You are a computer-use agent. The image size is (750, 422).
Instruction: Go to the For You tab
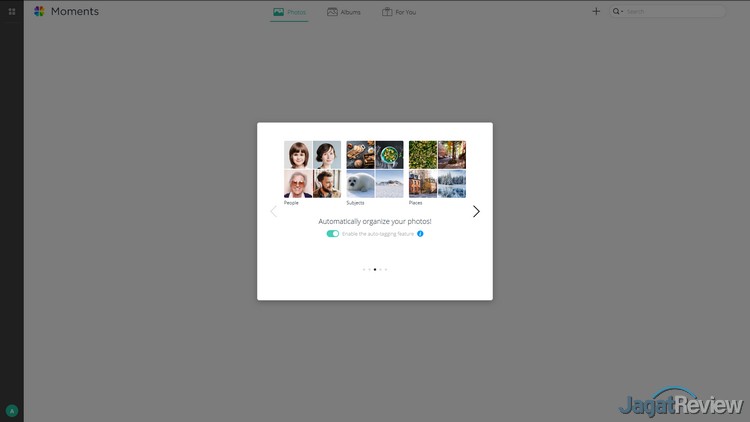(399, 12)
